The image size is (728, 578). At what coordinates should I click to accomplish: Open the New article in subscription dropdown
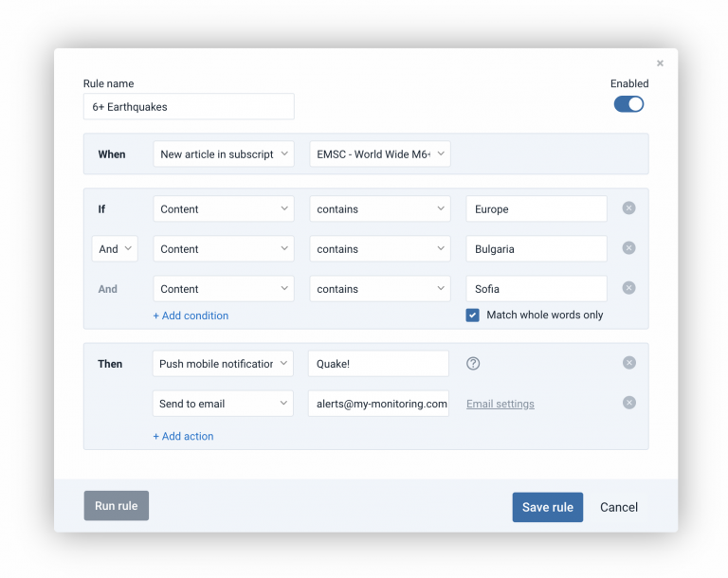click(x=224, y=154)
